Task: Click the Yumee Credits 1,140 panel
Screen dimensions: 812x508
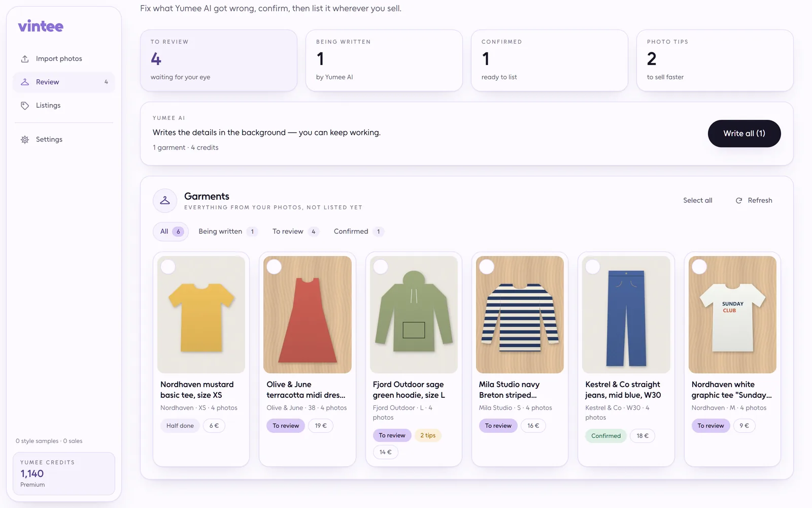Action: (x=64, y=473)
